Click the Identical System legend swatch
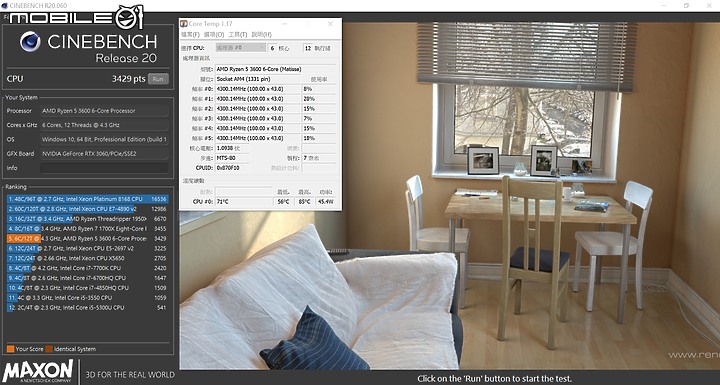This screenshot has width=720, height=385. [49, 349]
